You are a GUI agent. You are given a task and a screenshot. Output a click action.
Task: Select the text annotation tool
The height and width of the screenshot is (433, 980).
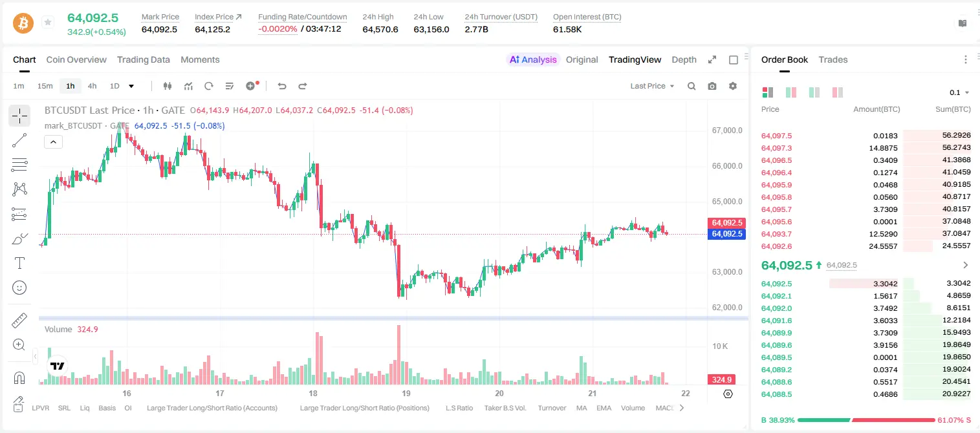click(19, 263)
